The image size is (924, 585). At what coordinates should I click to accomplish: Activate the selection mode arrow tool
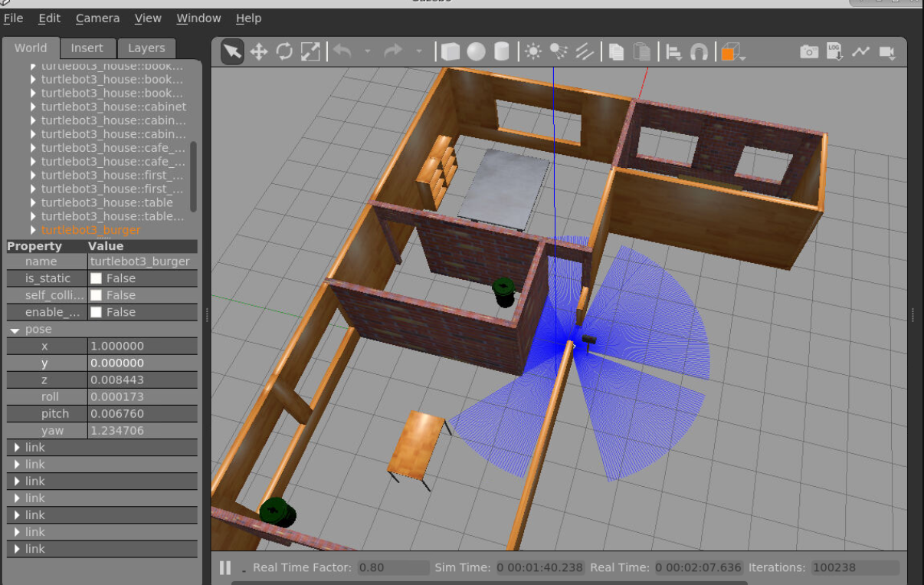coord(233,51)
